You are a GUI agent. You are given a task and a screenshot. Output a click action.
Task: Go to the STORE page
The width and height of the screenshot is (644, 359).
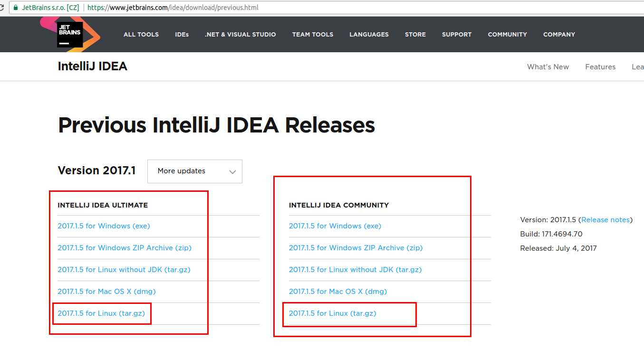click(415, 34)
